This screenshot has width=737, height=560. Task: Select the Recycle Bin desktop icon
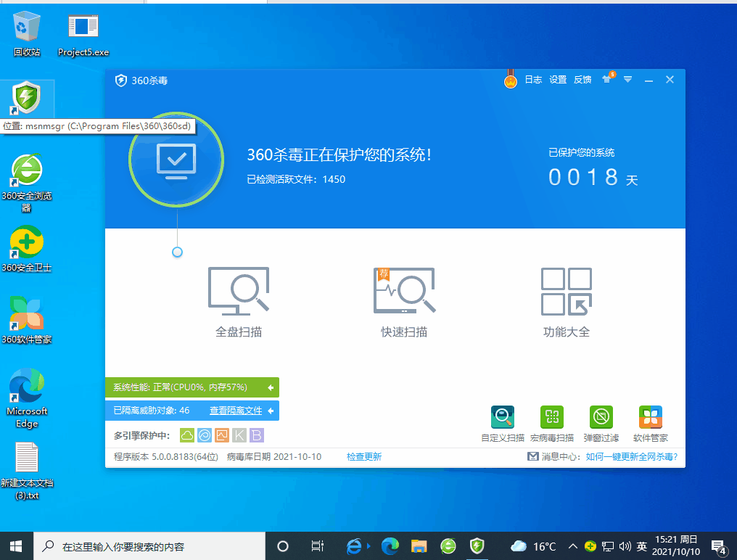click(x=27, y=34)
